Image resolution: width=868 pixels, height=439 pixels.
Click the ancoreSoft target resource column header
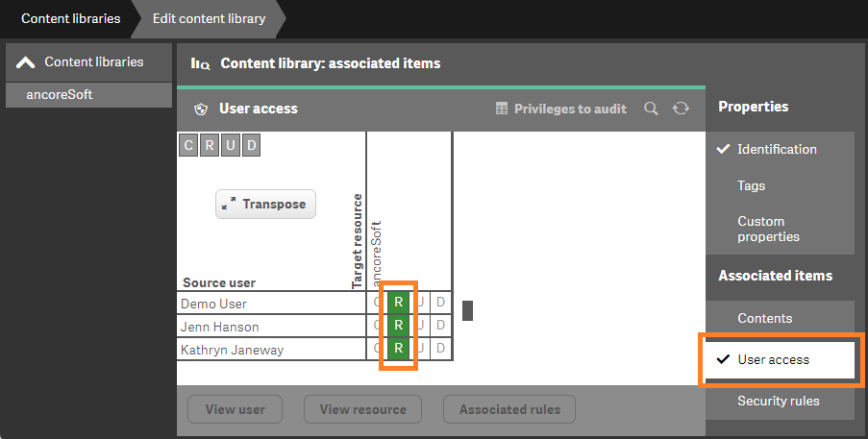[376, 254]
